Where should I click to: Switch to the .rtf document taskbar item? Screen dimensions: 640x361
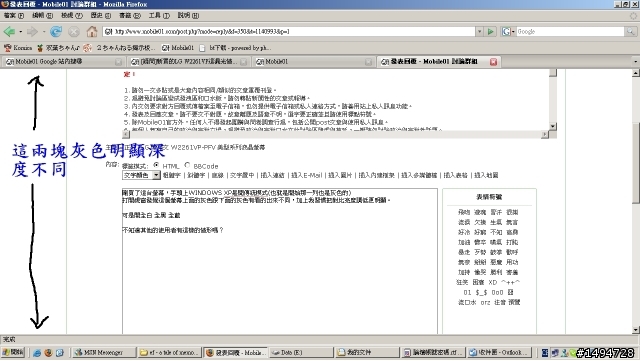pyautogui.click(x=432, y=352)
